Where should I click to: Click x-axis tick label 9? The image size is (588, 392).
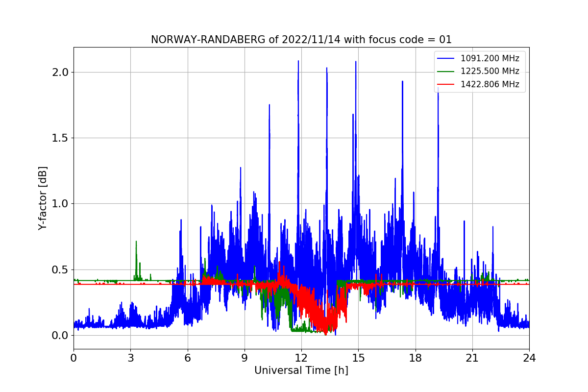(x=245, y=358)
